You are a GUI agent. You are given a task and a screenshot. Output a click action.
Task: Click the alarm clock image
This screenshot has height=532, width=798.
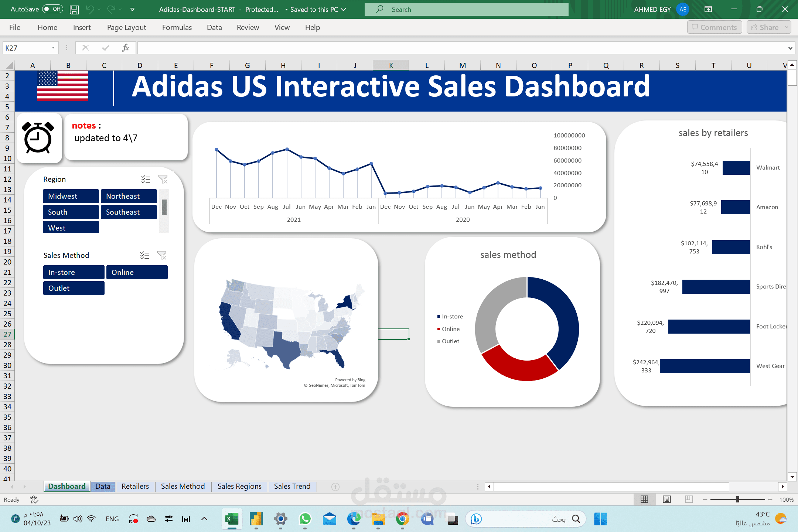click(x=38, y=137)
